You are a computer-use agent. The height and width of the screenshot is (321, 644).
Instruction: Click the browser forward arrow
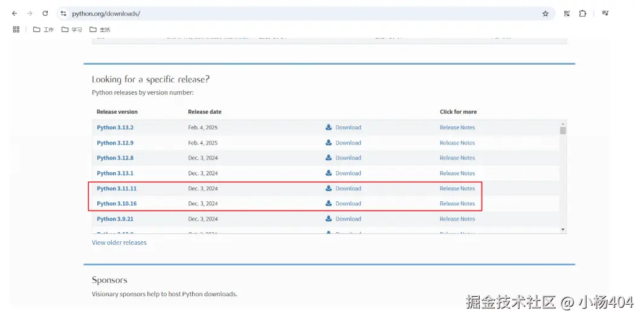30,13
